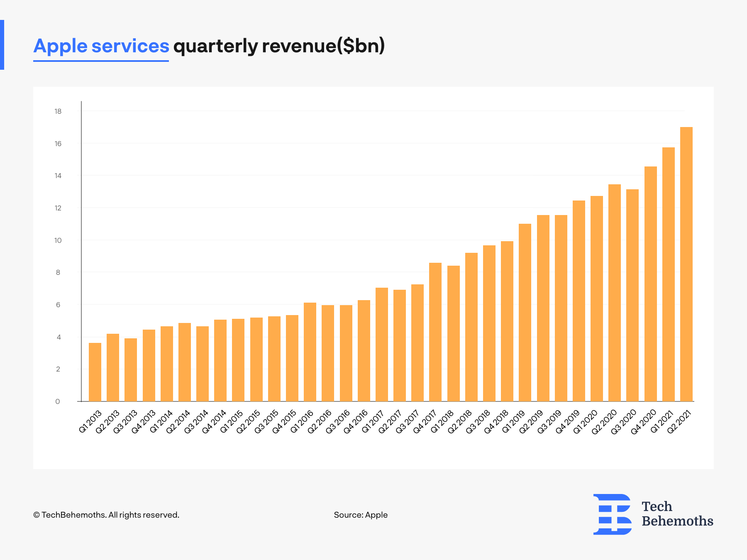Viewport: 747px width, 560px height.
Task: Click the Q4 2019 bar
Action: (x=579, y=301)
